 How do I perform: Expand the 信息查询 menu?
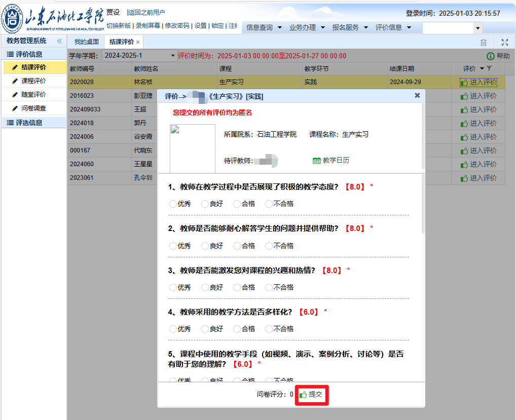[x=280, y=27]
